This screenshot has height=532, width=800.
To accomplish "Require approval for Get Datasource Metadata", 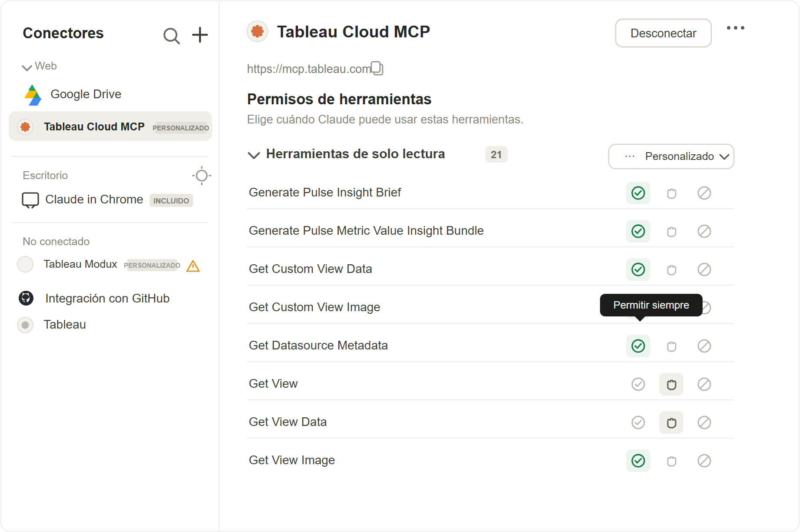I will [x=672, y=346].
